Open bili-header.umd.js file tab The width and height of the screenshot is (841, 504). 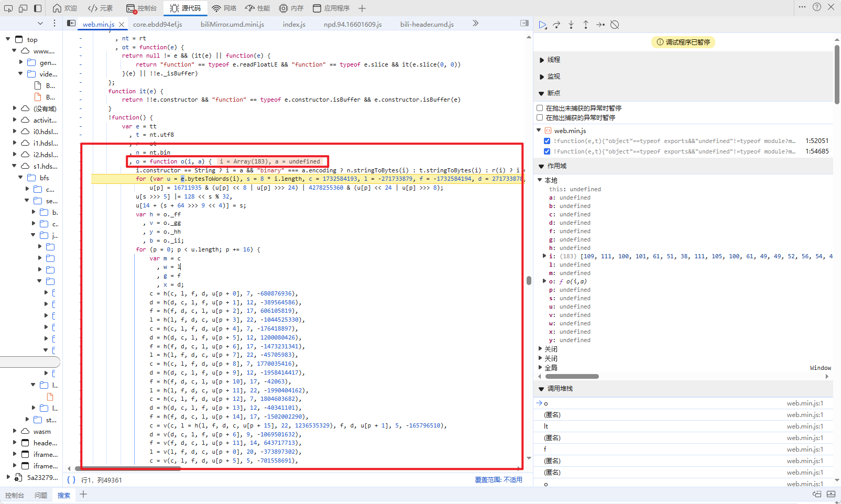[x=427, y=24]
